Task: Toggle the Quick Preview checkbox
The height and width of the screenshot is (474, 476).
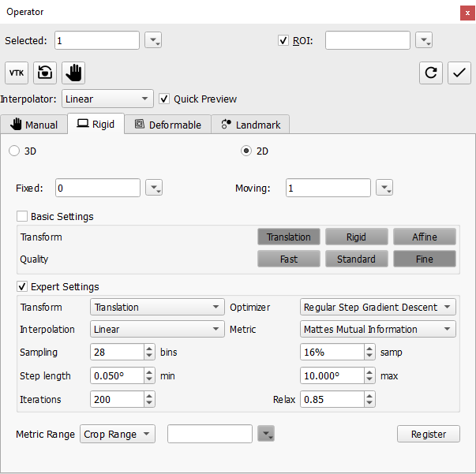Action: click(x=164, y=99)
